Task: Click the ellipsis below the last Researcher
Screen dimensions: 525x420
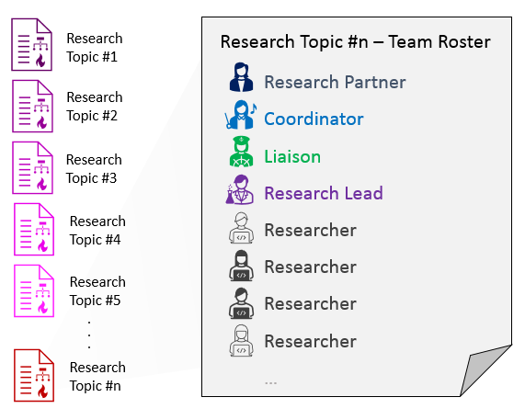Action: pos(270,382)
